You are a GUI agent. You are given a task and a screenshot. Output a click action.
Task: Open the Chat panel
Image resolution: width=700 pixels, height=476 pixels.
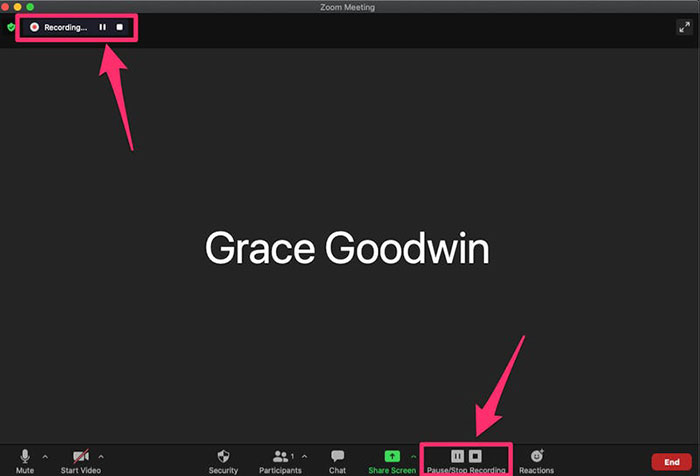(x=338, y=457)
